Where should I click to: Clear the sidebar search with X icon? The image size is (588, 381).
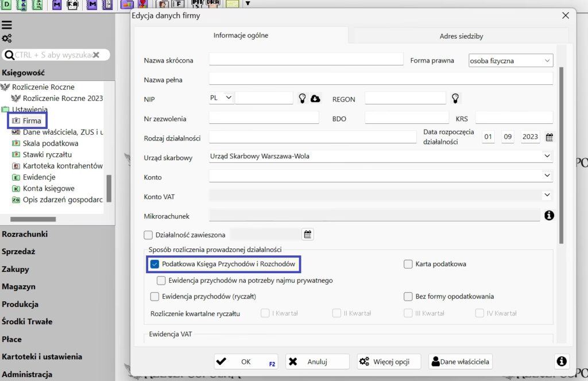point(96,55)
